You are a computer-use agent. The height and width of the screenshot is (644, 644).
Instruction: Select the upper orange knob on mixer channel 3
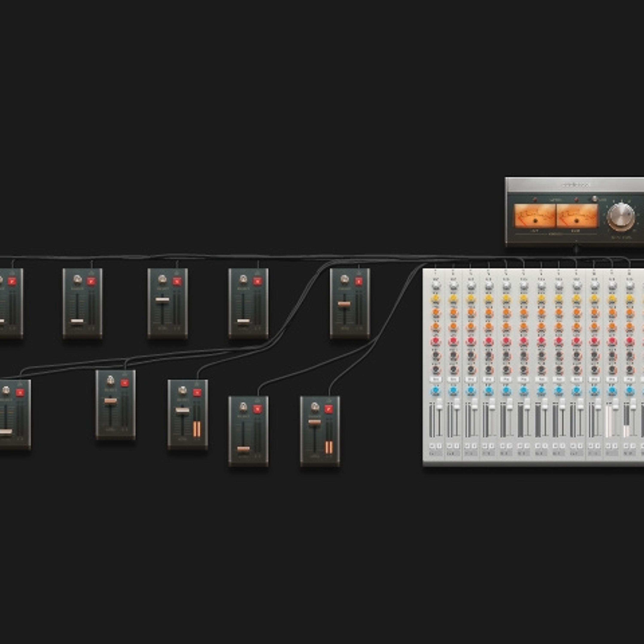pyautogui.click(x=471, y=313)
